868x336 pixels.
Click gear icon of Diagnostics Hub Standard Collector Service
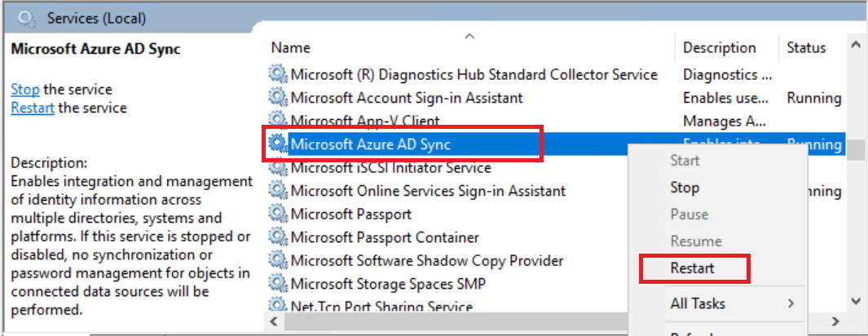pos(279,74)
